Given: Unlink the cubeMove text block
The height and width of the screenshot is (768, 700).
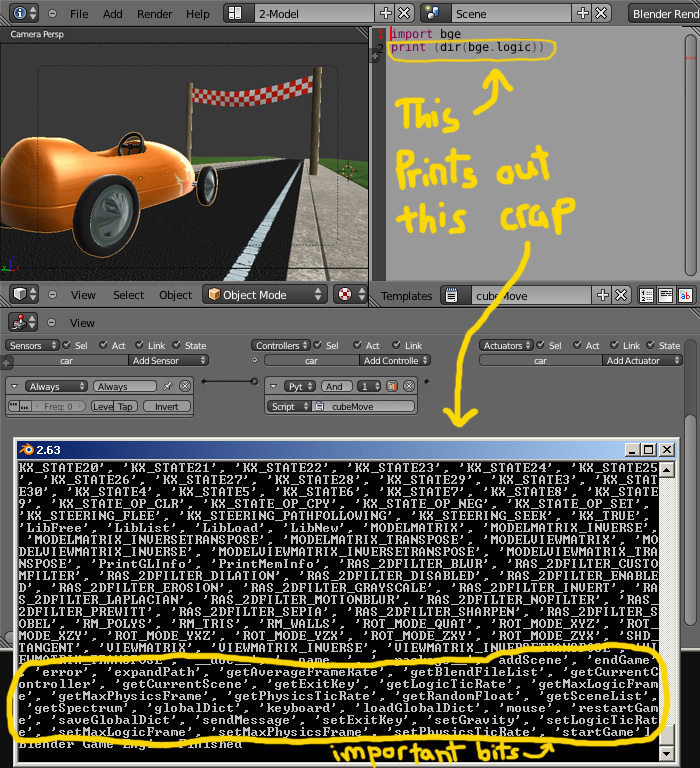Looking at the screenshot, I should 621,295.
